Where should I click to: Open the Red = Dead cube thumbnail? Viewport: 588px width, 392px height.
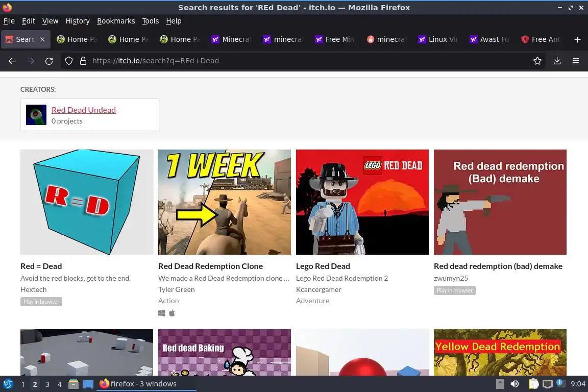[x=87, y=202]
